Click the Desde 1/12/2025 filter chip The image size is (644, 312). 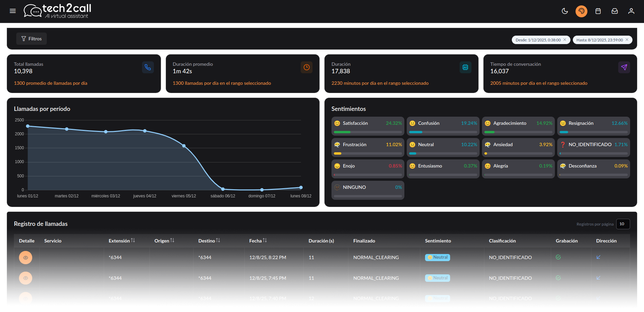[x=541, y=40]
